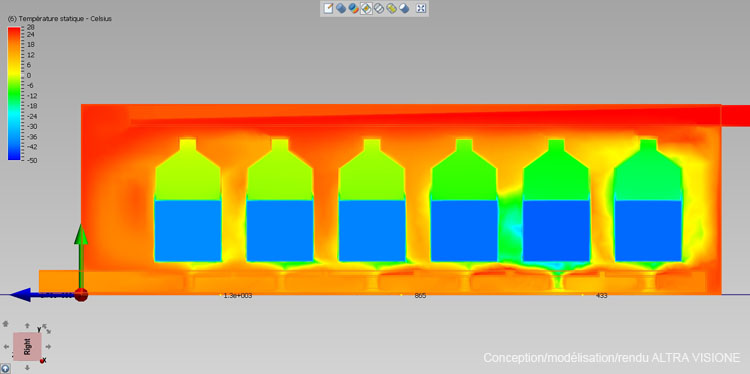Select the outline wireframe display icon
The image size is (750, 374).
[x=379, y=8]
